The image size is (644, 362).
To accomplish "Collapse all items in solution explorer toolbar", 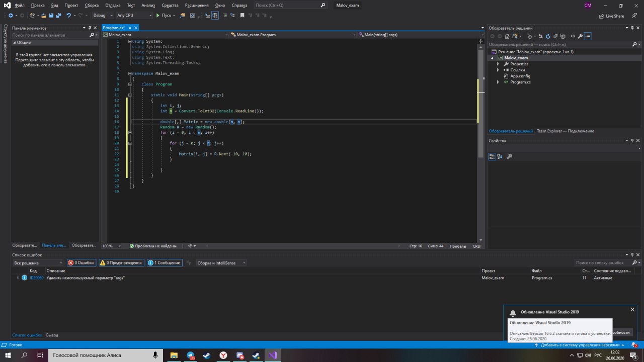I will tap(555, 36).
